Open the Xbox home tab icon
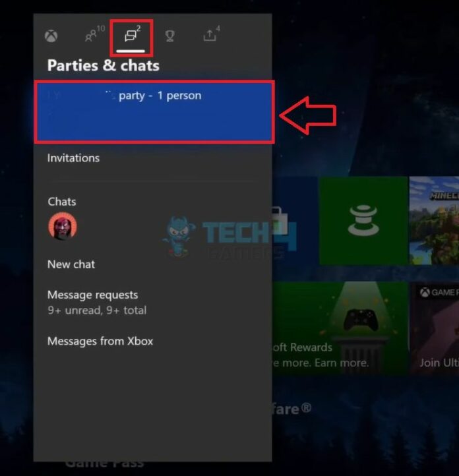 coord(51,36)
